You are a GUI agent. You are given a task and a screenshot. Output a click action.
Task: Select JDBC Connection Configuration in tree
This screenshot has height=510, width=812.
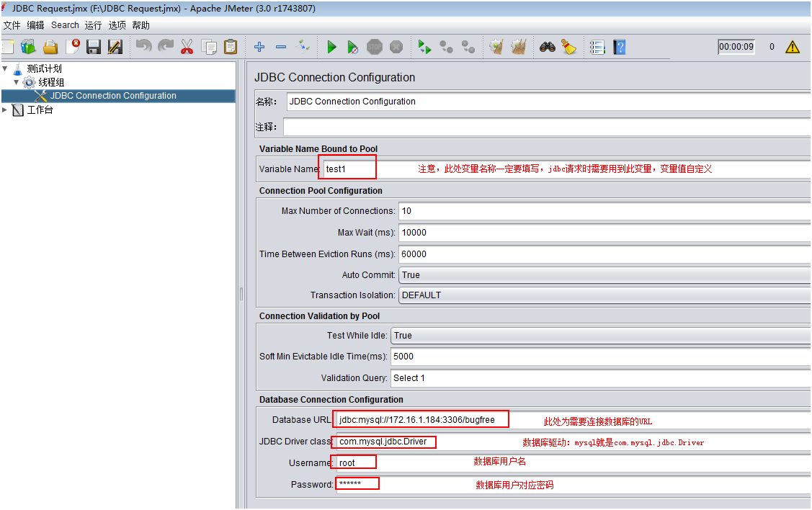[x=113, y=96]
